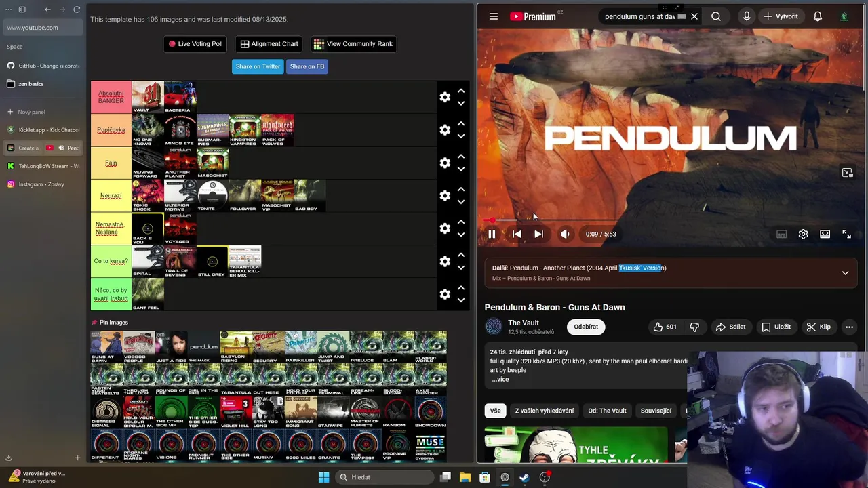Open settings gear for Co to kurva? tier
Image resolution: width=868 pixels, height=488 pixels.
point(445,261)
